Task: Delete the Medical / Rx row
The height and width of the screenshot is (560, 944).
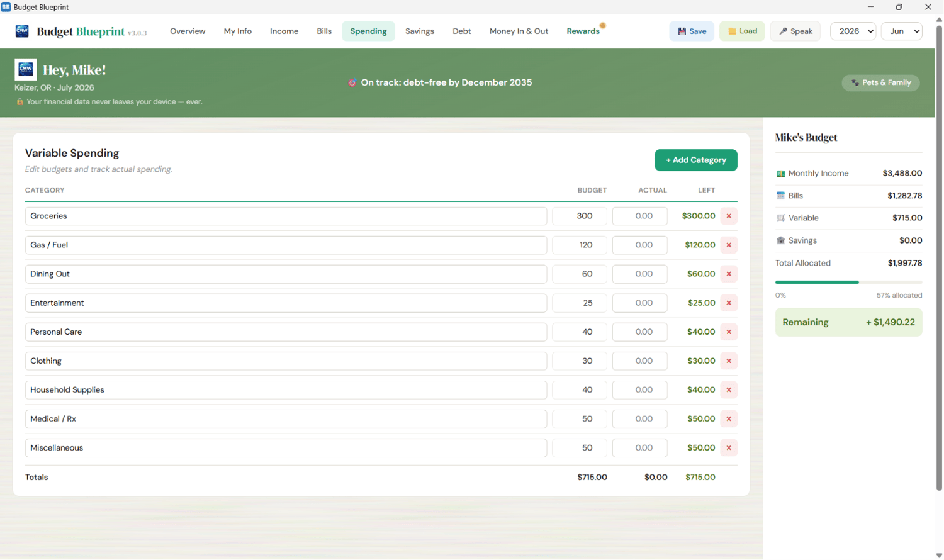Action: click(729, 418)
